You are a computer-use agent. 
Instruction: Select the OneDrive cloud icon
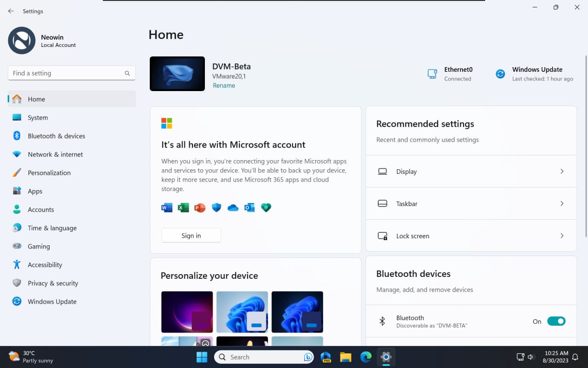click(x=233, y=207)
